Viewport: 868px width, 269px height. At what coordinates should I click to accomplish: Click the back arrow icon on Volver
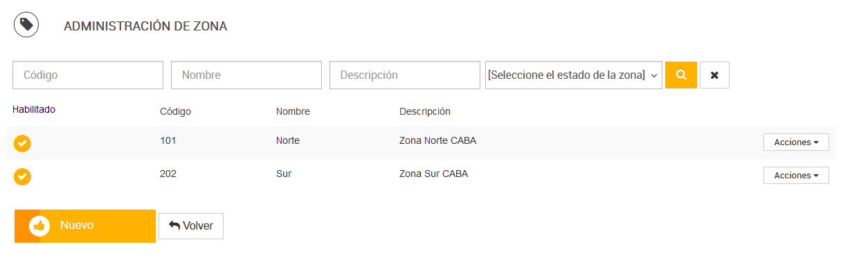(174, 226)
